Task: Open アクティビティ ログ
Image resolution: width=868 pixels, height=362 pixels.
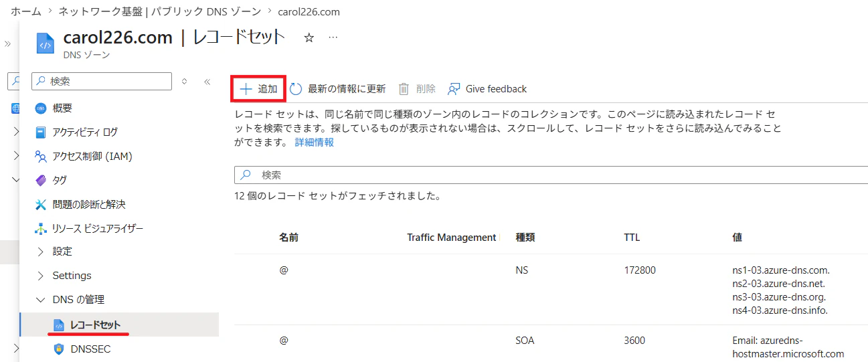Action: click(84, 132)
